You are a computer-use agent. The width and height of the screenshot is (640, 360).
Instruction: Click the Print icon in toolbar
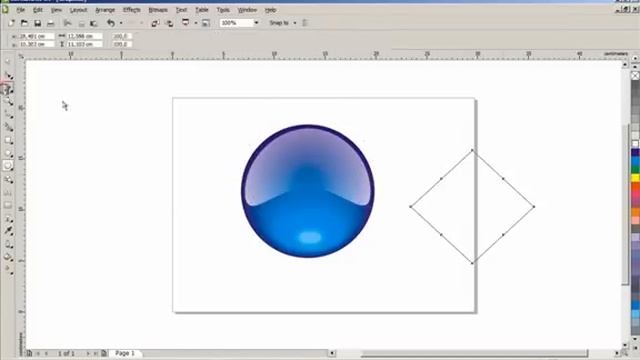(x=50, y=23)
